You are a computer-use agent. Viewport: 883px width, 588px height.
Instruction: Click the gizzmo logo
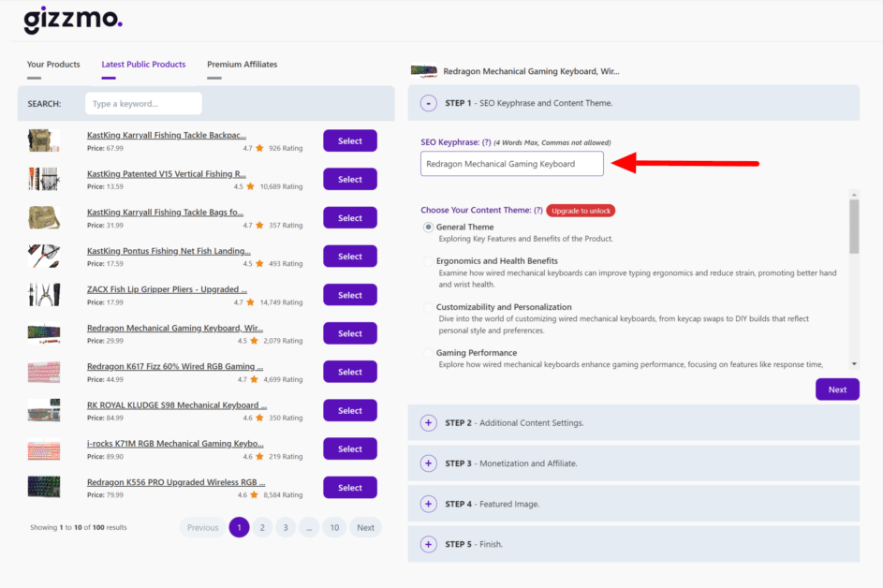click(x=72, y=20)
